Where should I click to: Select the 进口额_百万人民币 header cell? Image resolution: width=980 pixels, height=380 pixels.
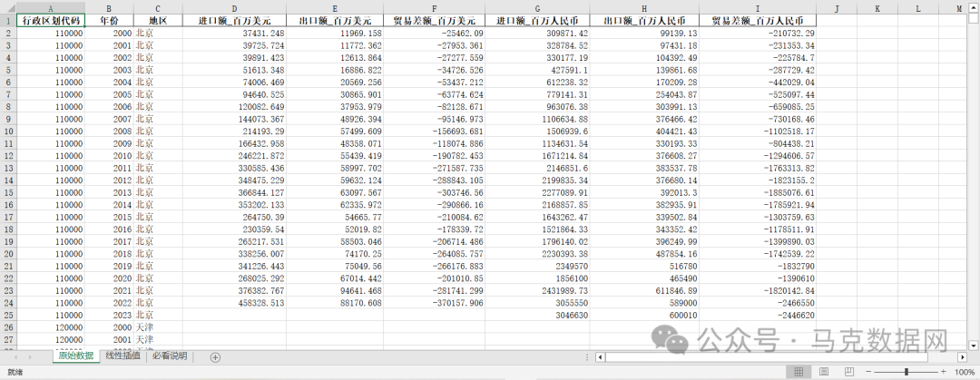(x=537, y=20)
